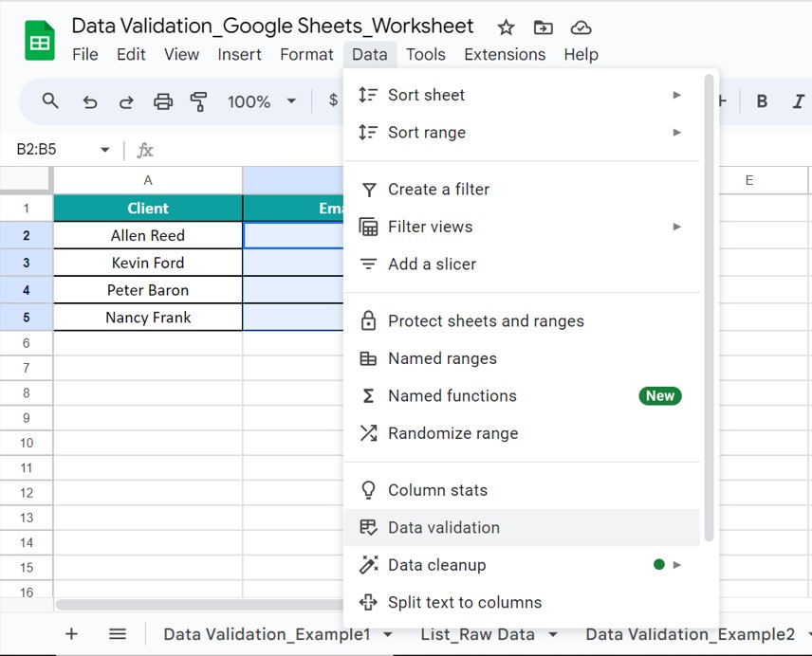Select Add a slicer
This screenshot has height=656, width=812.
pos(522,264)
